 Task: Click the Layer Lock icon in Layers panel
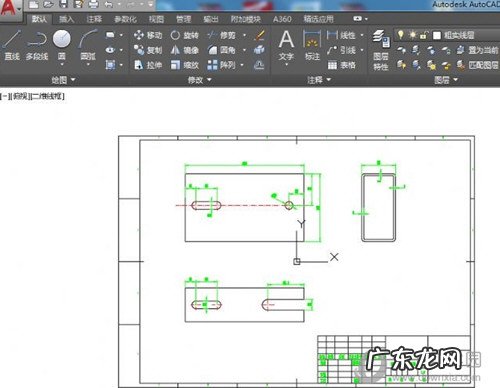tap(446, 50)
